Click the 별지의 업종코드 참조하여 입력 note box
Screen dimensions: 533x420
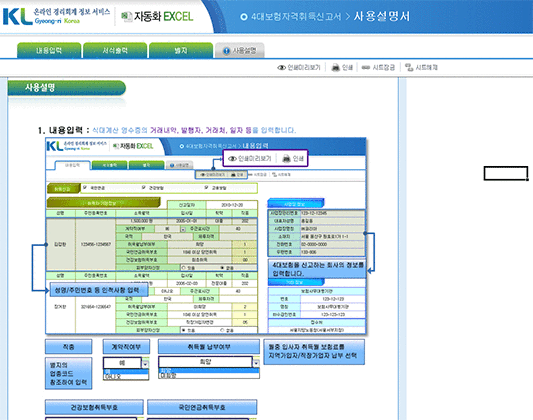tap(68, 373)
